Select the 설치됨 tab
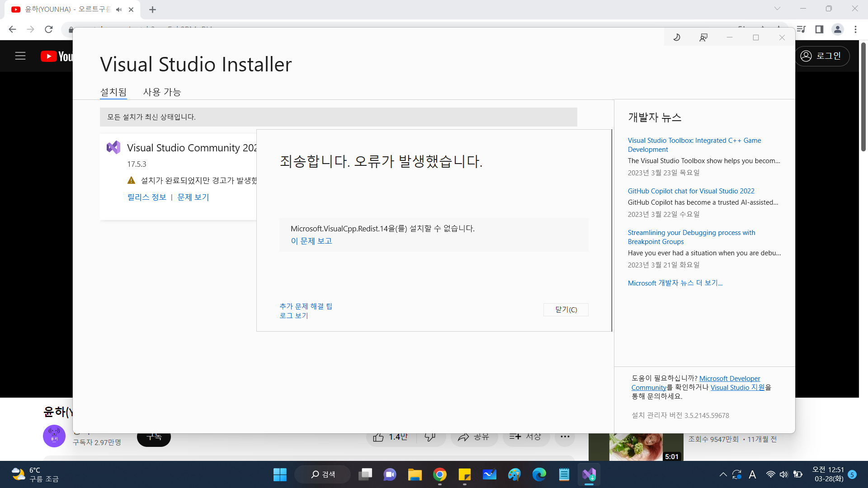The image size is (868, 488). click(x=113, y=92)
